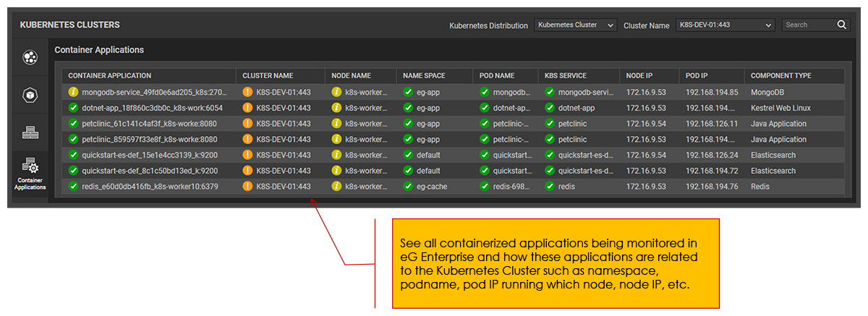868x316 pixels.
Task: Open the clusters overview sidebar icon
Action: (x=30, y=58)
